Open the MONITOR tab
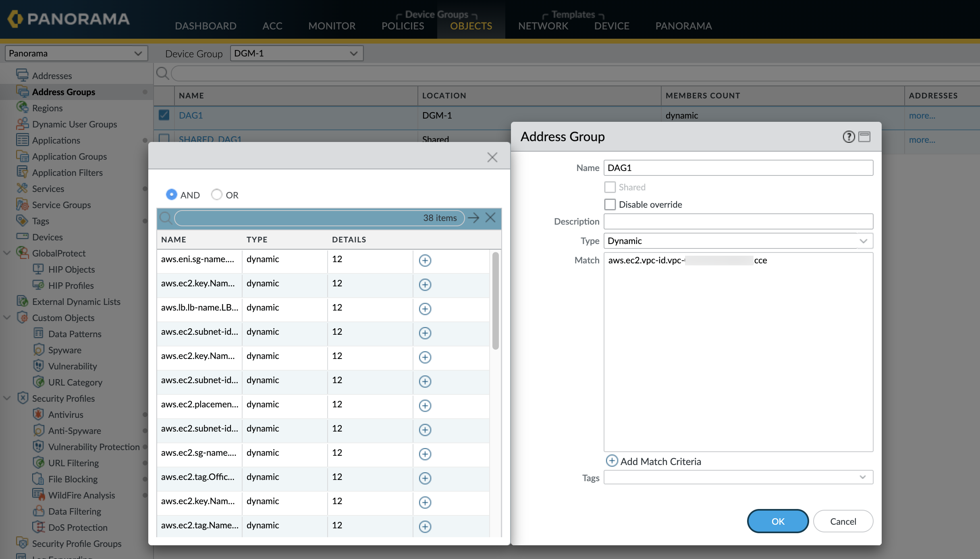Image resolution: width=980 pixels, height=559 pixels. click(332, 26)
